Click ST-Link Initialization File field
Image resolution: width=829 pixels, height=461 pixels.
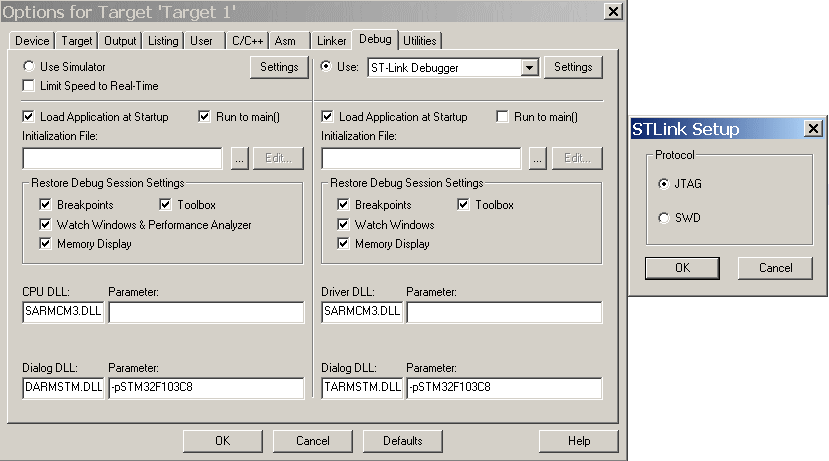[x=421, y=158]
